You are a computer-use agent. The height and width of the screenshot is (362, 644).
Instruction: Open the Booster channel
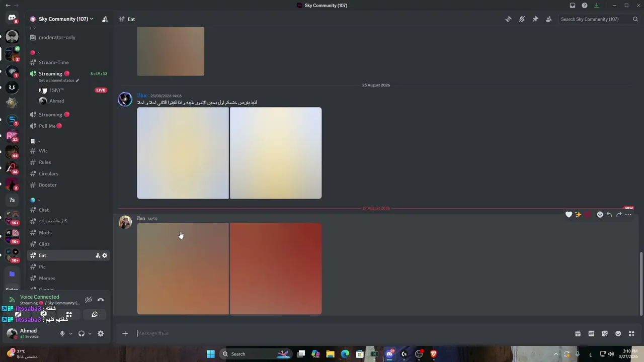[68, 185]
